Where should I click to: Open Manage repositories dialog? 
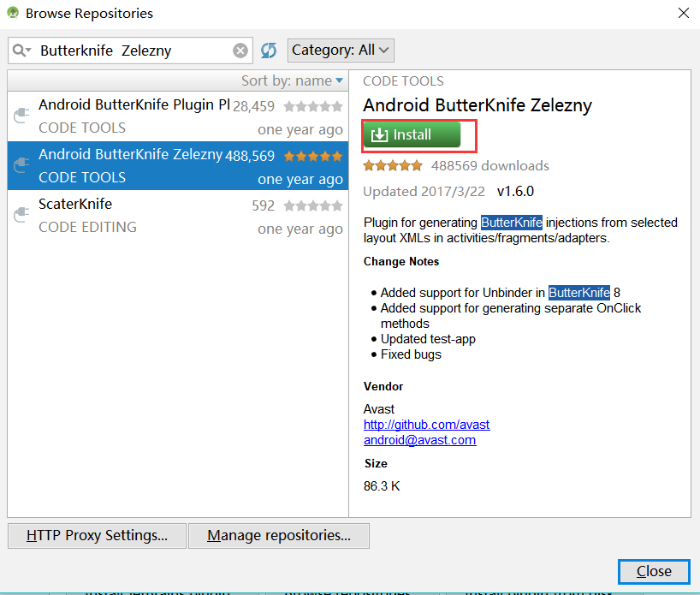pyautogui.click(x=279, y=536)
